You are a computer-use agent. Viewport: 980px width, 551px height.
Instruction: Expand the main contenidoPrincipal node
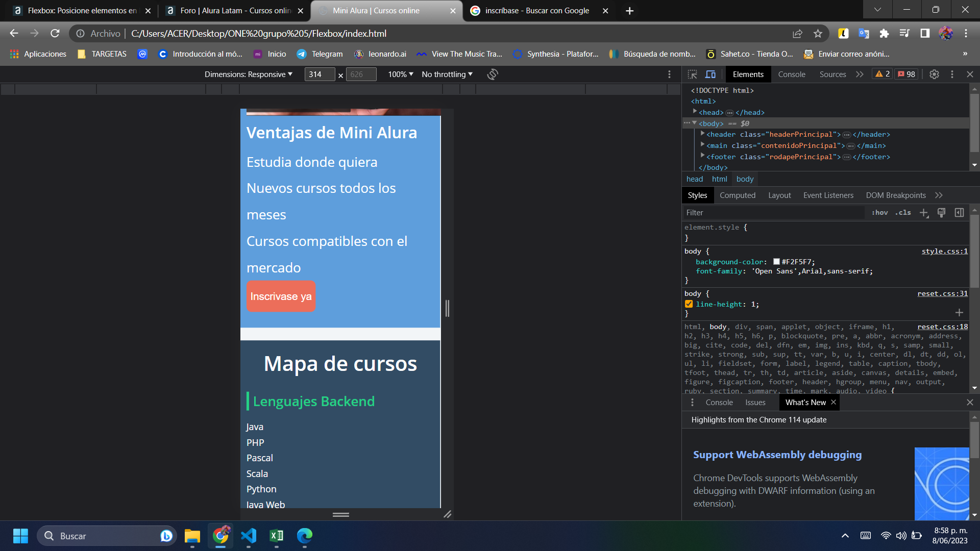click(702, 145)
